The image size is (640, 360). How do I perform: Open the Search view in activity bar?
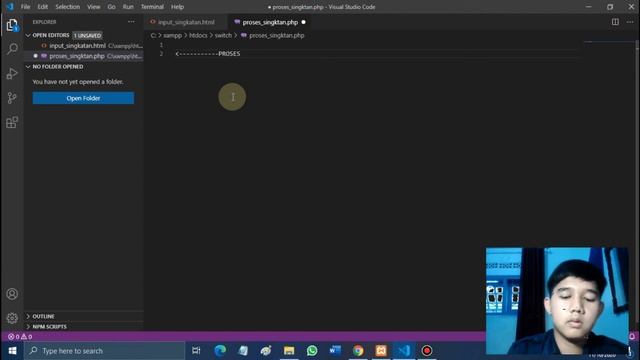pyautogui.click(x=12, y=49)
